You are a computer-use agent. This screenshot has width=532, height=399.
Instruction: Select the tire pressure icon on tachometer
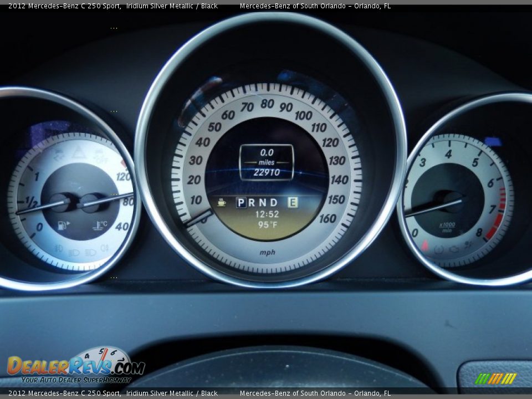tap(438, 249)
